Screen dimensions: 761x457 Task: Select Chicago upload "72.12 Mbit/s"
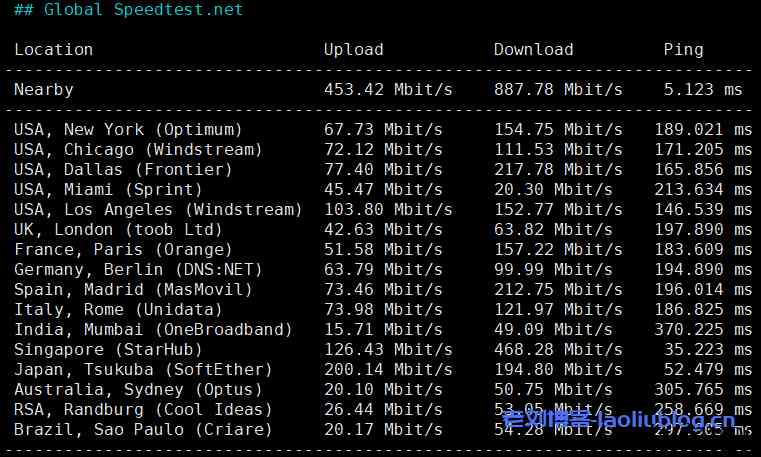coord(383,149)
